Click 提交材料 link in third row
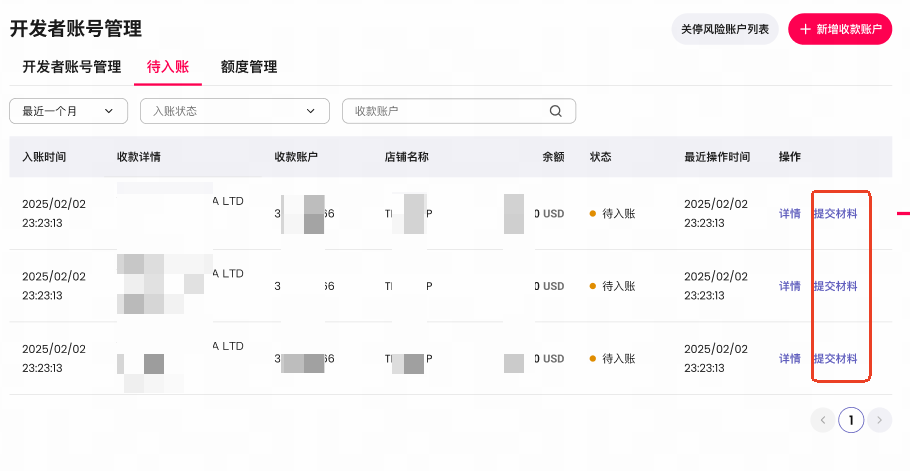This screenshot has width=910, height=471. [x=835, y=358]
